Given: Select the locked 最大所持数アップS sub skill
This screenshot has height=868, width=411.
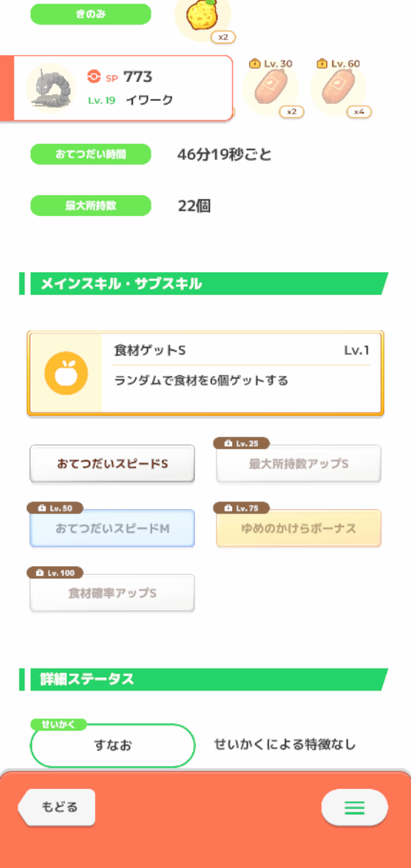Looking at the screenshot, I should tap(299, 465).
